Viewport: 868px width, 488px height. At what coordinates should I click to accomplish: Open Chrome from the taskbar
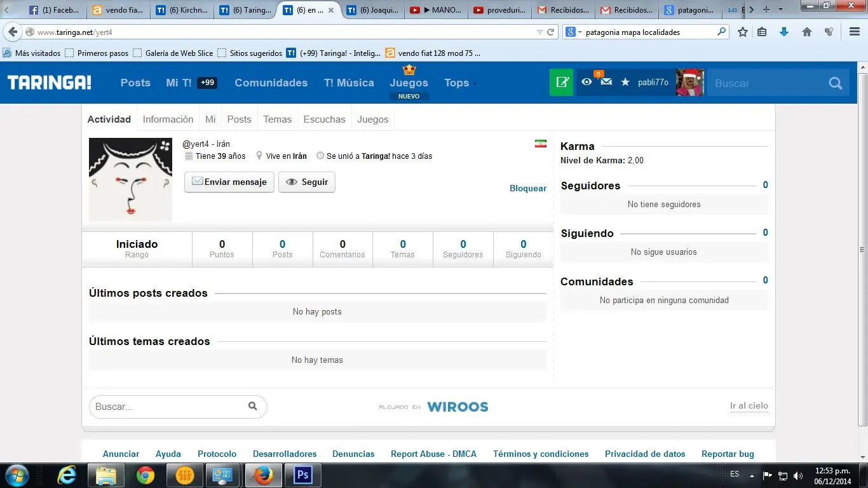(145, 475)
